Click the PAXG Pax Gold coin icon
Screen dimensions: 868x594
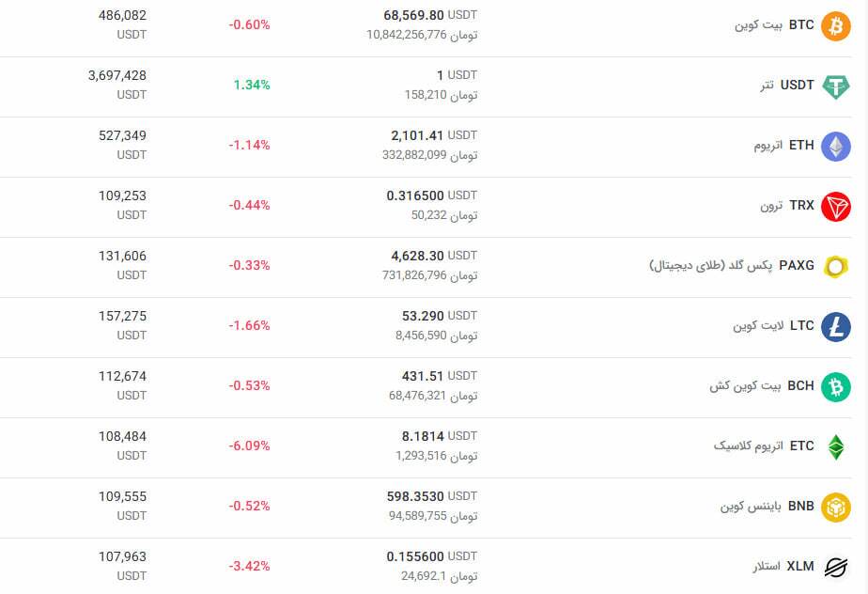click(835, 266)
